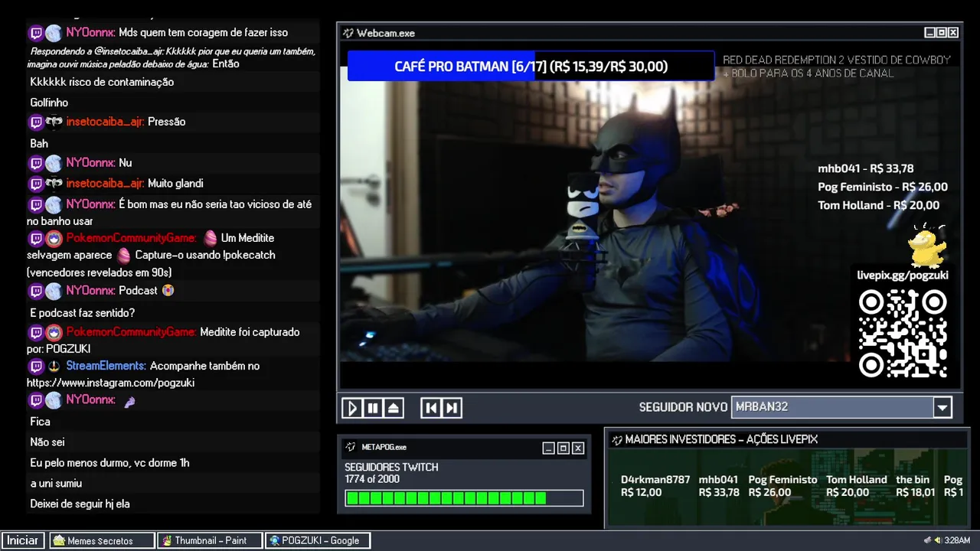Click the Psyduck icon above livepix link

point(927,245)
